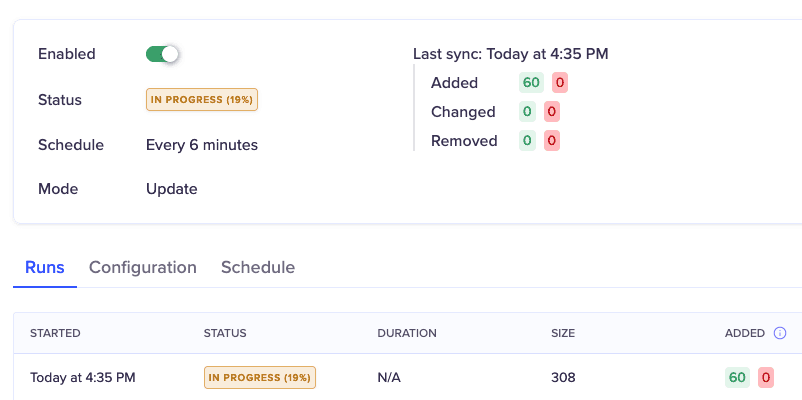
Task: Click the Size column header
Action: (563, 333)
